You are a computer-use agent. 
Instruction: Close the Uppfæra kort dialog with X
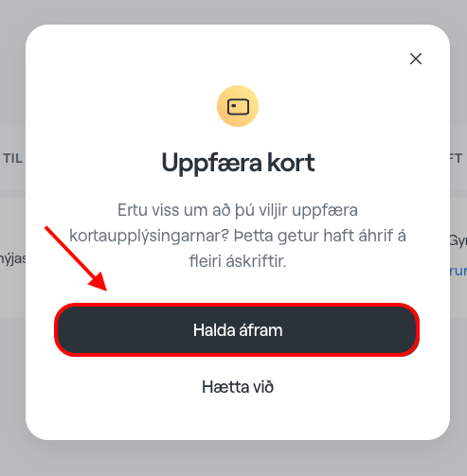tap(416, 59)
